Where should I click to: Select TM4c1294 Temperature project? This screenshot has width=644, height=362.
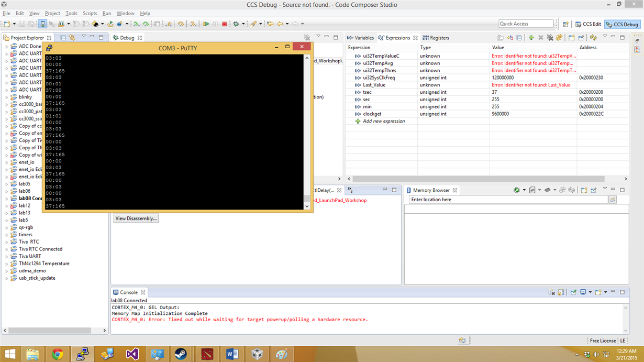(44, 264)
